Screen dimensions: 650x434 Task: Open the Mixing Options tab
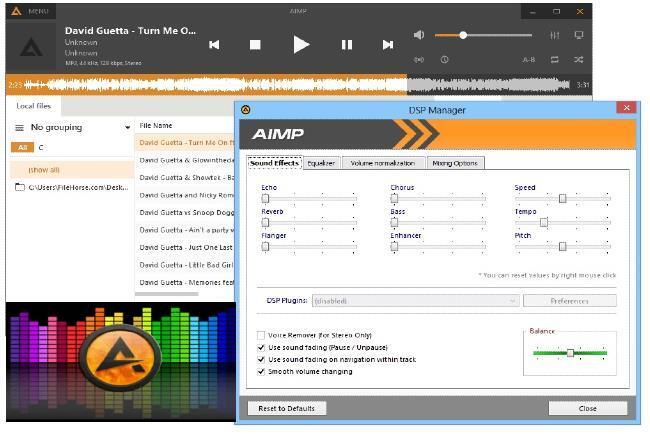(x=455, y=163)
